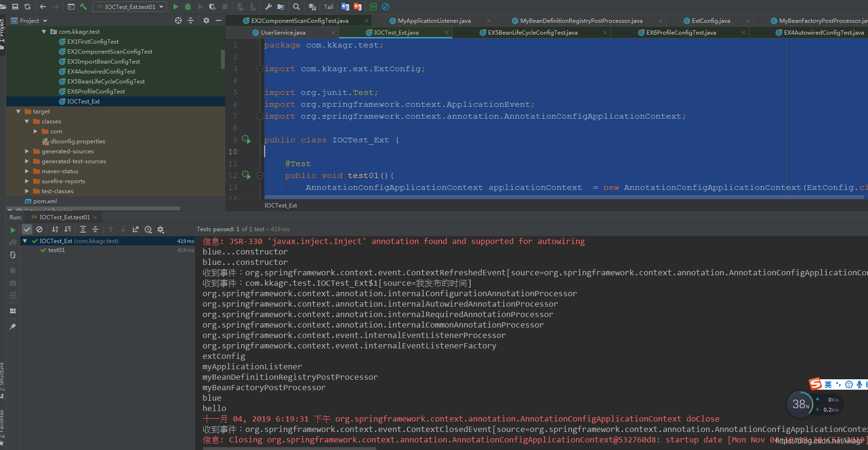Open the ExtConfig.java tab
This screenshot has width=868, height=450.
(711, 20)
